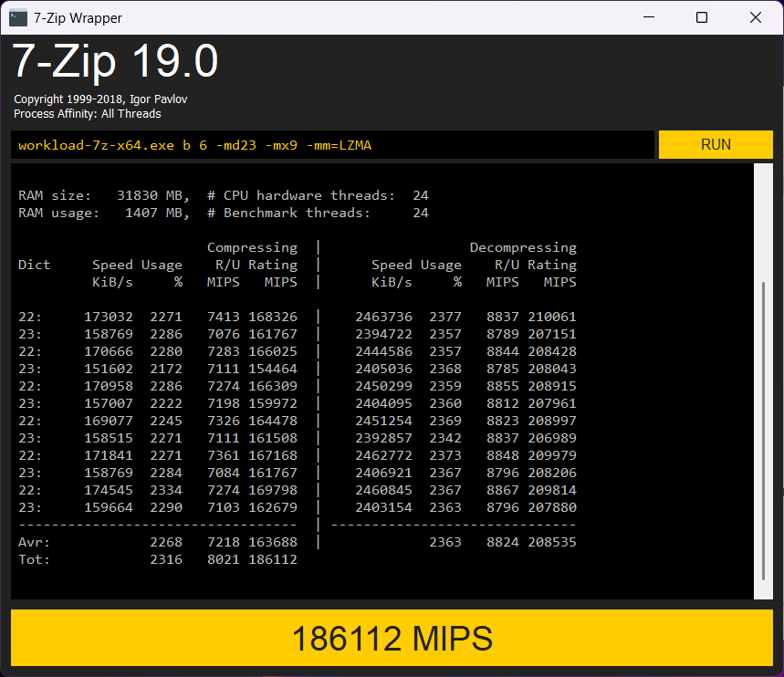The height and width of the screenshot is (677, 784).
Task: Select compressing rating value "169798"
Action: (273, 490)
